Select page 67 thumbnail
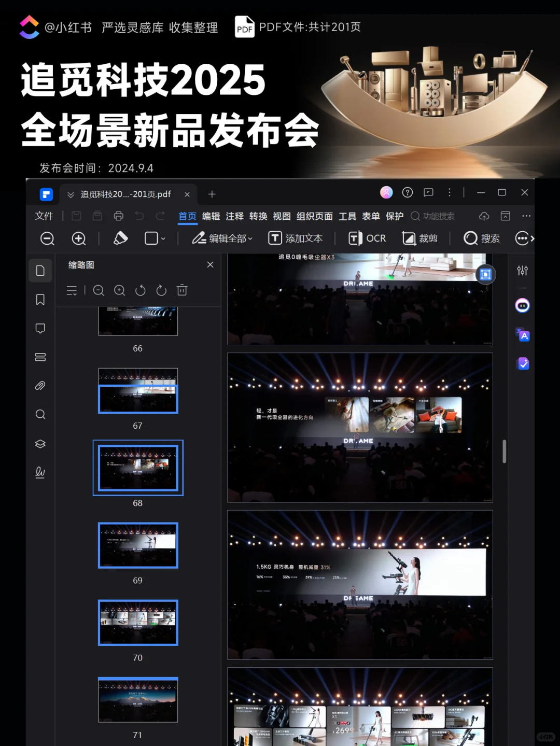560x746 pixels. (x=138, y=391)
